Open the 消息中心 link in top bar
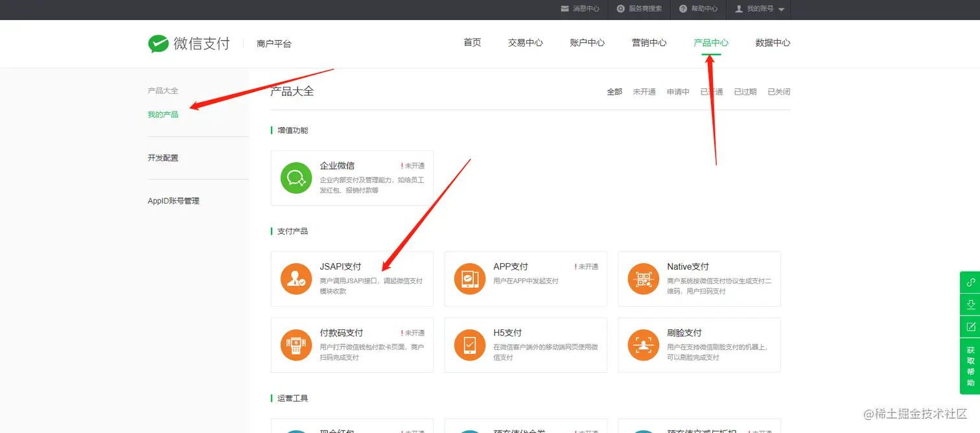Viewport: 980px width, 433px height. tap(586, 9)
